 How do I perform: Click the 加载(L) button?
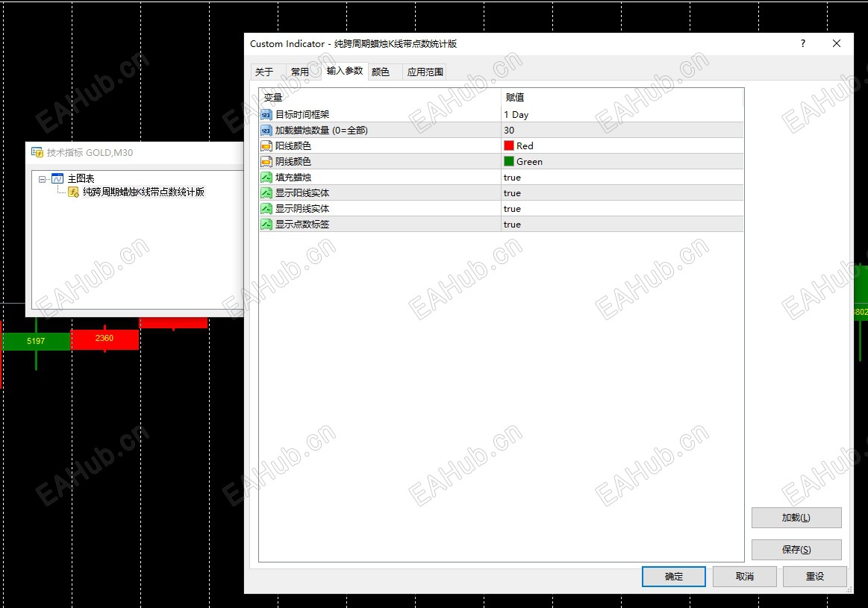coord(796,517)
